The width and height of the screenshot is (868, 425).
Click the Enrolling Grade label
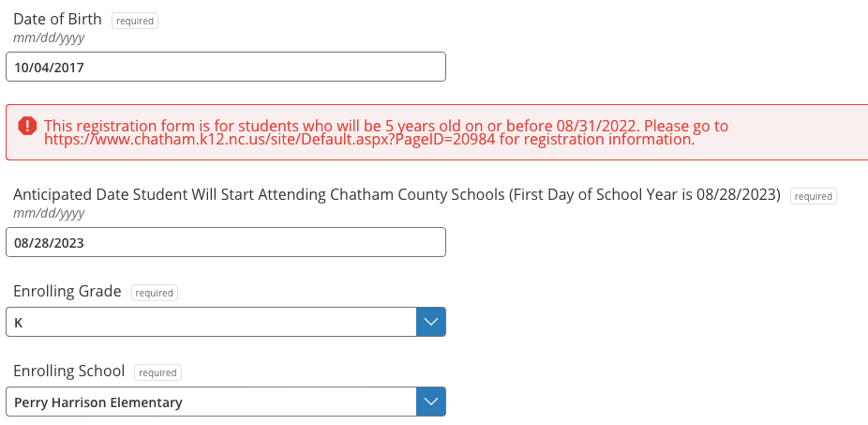click(x=67, y=292)
